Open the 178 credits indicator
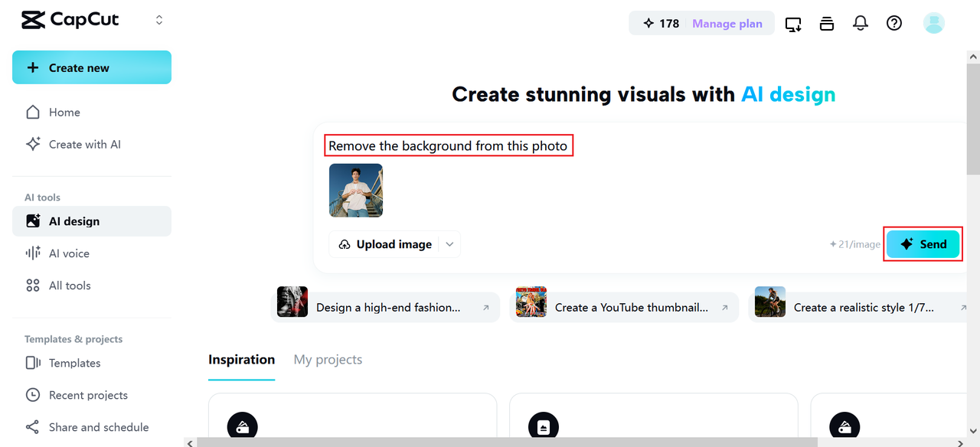 [x=661, y=24]
